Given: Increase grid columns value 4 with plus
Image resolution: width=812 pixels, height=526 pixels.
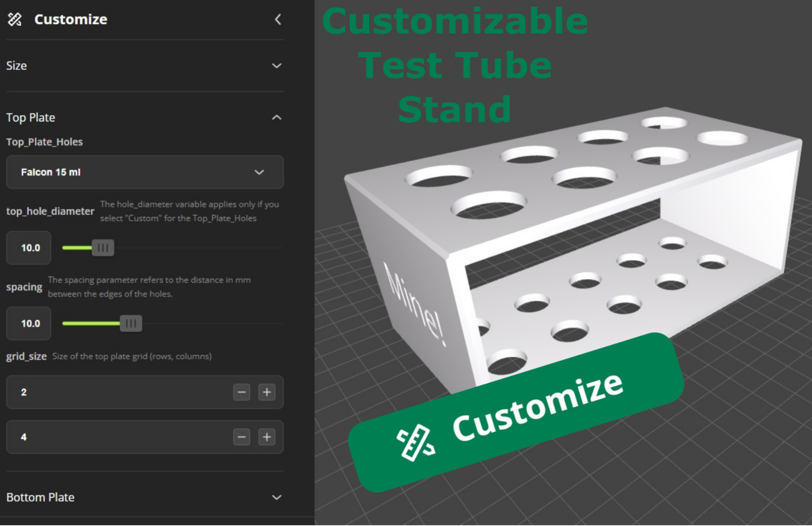Looking at the screenshot, I should pos(267,437).
